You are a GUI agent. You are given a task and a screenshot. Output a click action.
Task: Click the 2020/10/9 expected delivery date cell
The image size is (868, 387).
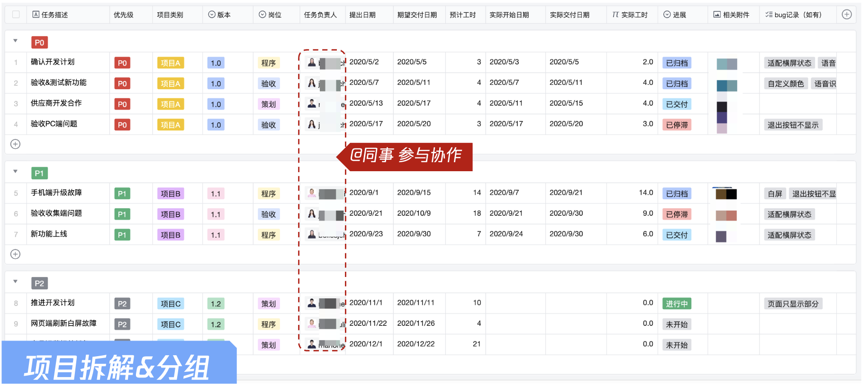tap(419, 214)
